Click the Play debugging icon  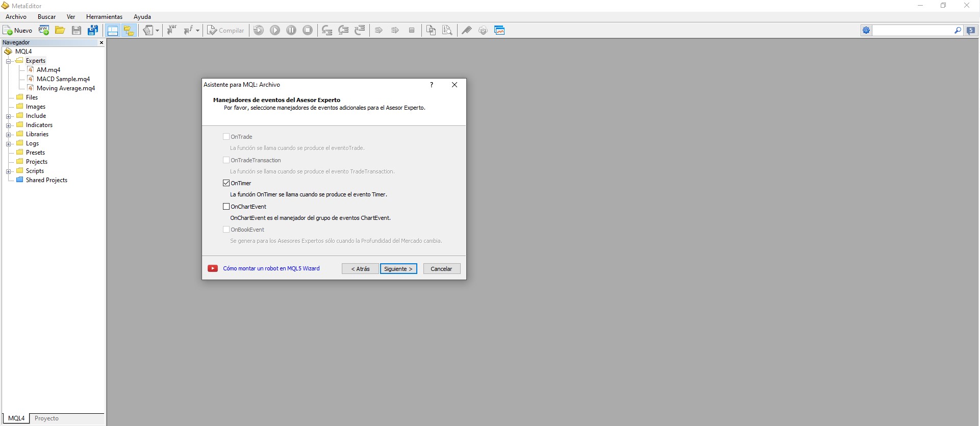tap(275, 31)
